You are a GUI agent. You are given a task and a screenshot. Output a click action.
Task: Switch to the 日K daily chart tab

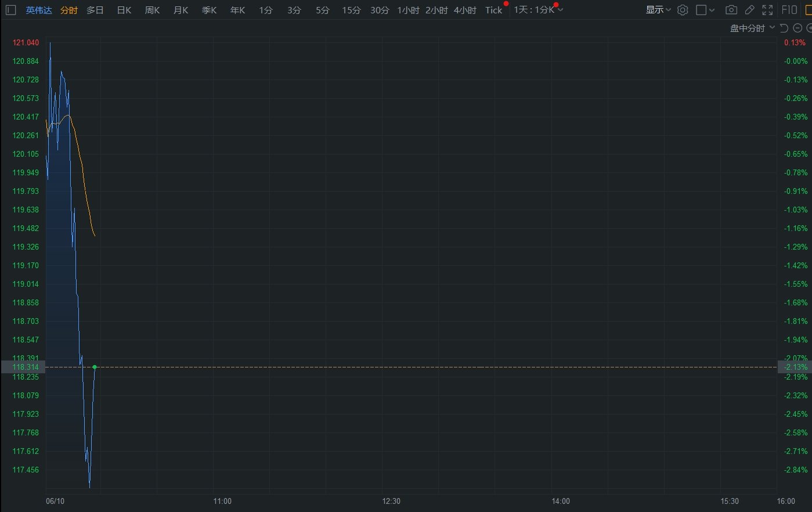click(124, 10)
